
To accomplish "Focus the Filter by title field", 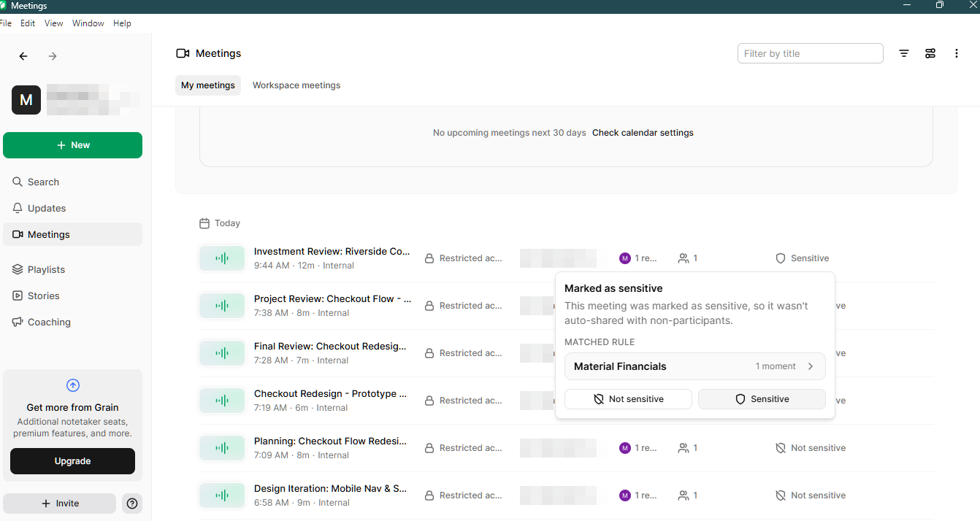I will 811,53.
